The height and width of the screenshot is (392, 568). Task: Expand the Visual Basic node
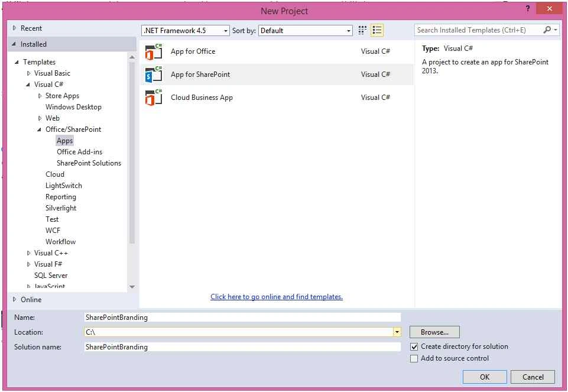[28, 73]
